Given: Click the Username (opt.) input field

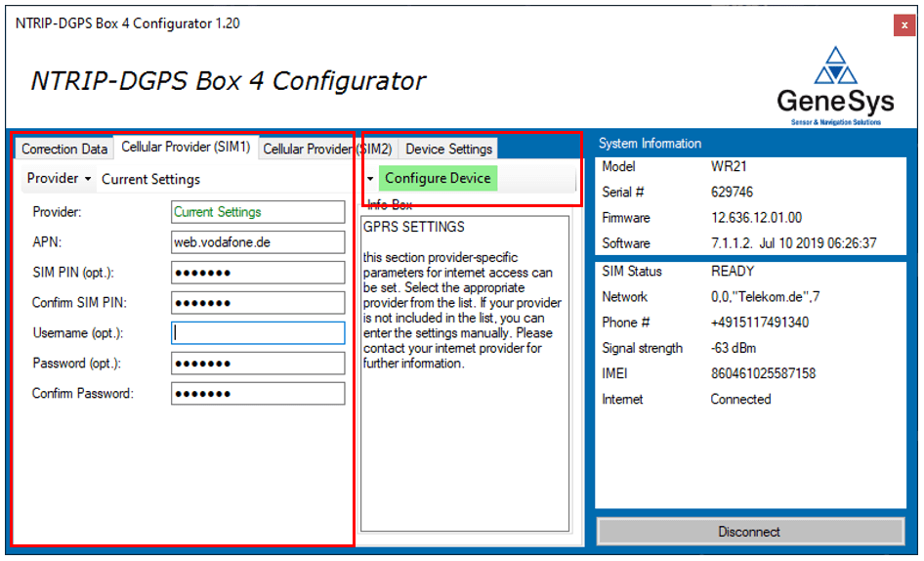Looking at the screenshot, I should point(258,332).
